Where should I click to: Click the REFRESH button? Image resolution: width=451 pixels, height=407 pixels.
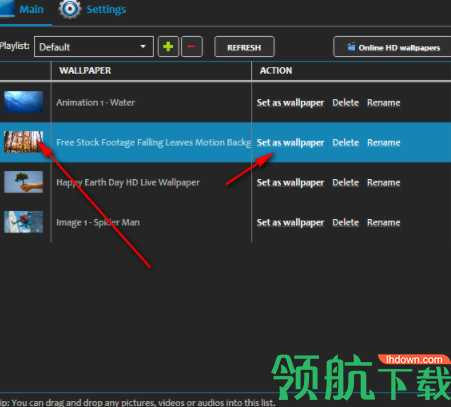coord(244,47)
